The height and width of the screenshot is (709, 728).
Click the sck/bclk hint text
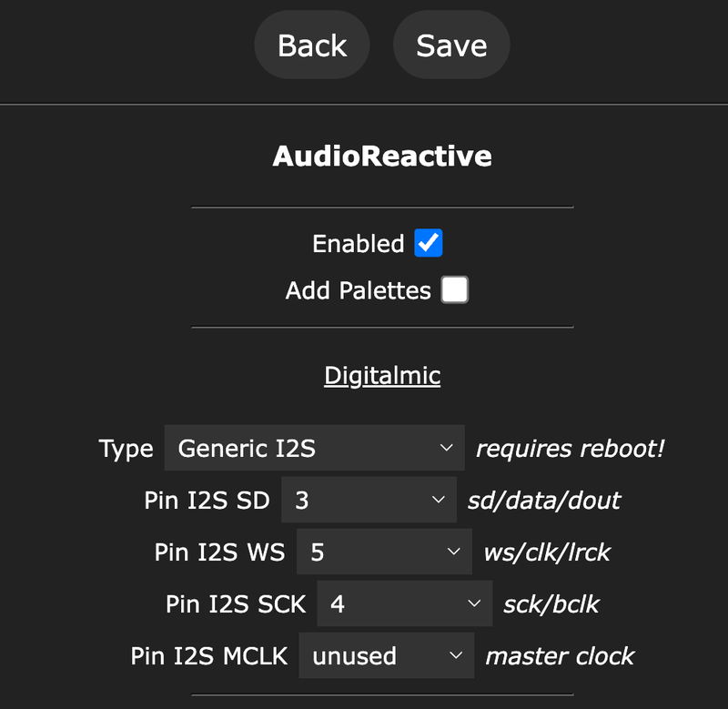[551, 604]
